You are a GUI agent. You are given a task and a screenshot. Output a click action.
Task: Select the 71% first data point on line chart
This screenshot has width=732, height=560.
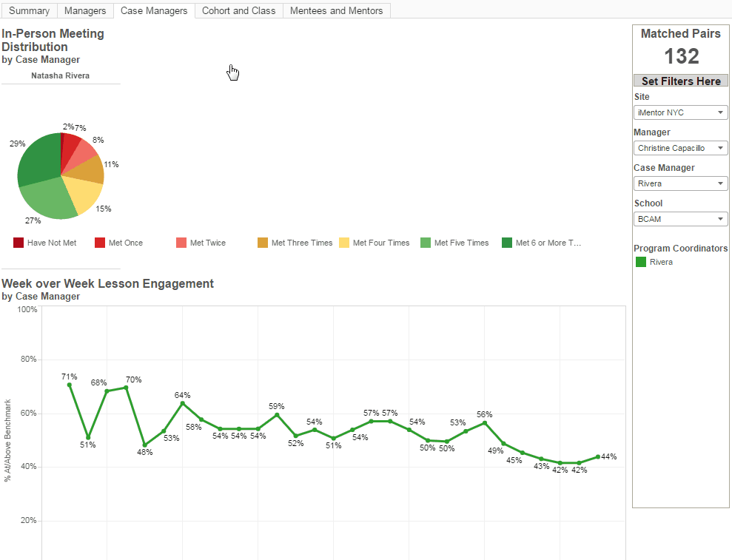click(x=70, y=385)
